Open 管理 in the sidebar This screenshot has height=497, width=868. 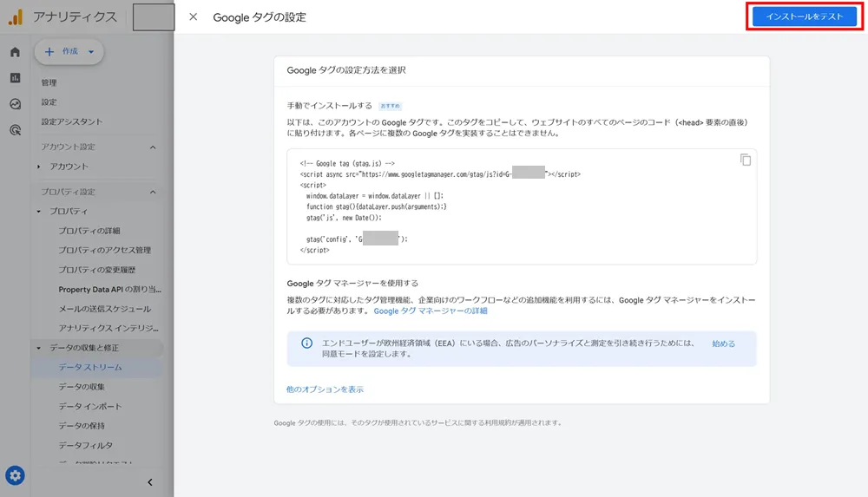point(49,82)
